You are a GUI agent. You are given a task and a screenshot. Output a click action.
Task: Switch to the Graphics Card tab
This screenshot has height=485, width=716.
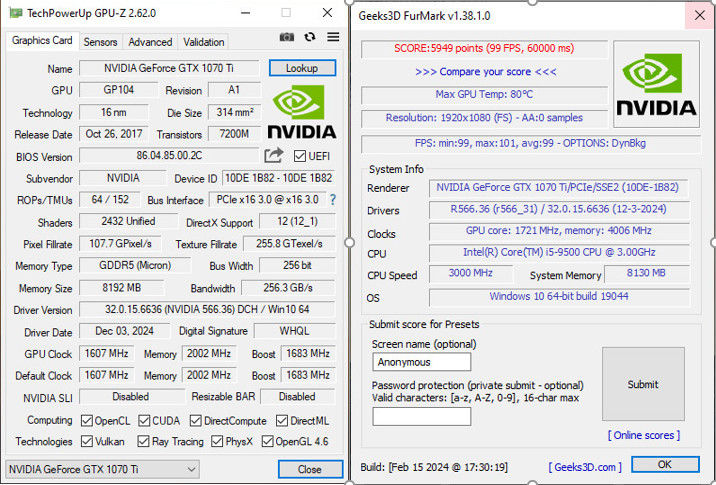click(x=42, y=40)
